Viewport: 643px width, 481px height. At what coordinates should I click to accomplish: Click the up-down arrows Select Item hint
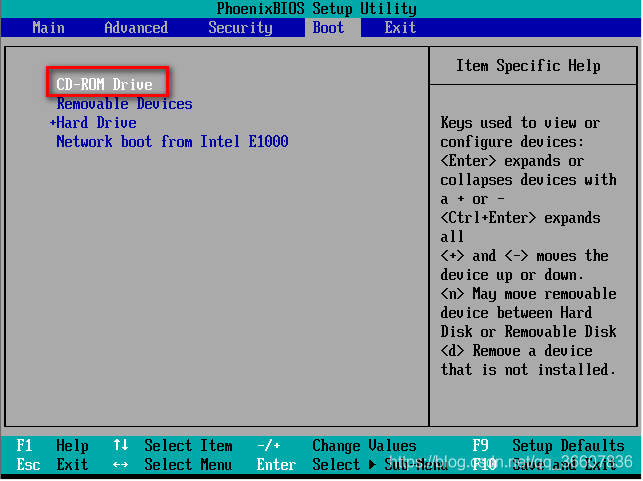173,446
